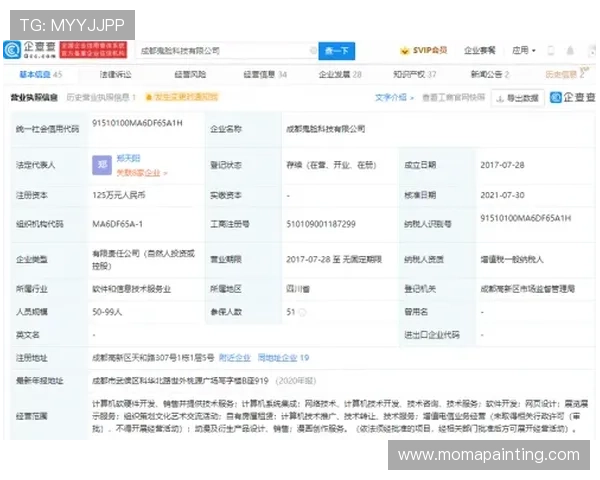Screen dimensions: 600x480
Task: Switch to the 知识产权 37 tab
Action: tap(415, 74)
